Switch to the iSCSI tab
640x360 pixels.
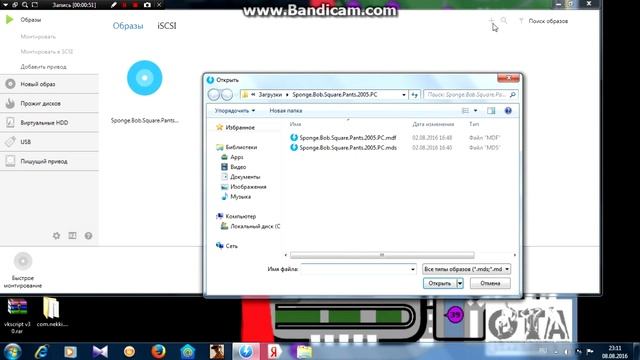pyautogui.click(x=167, y=26)
